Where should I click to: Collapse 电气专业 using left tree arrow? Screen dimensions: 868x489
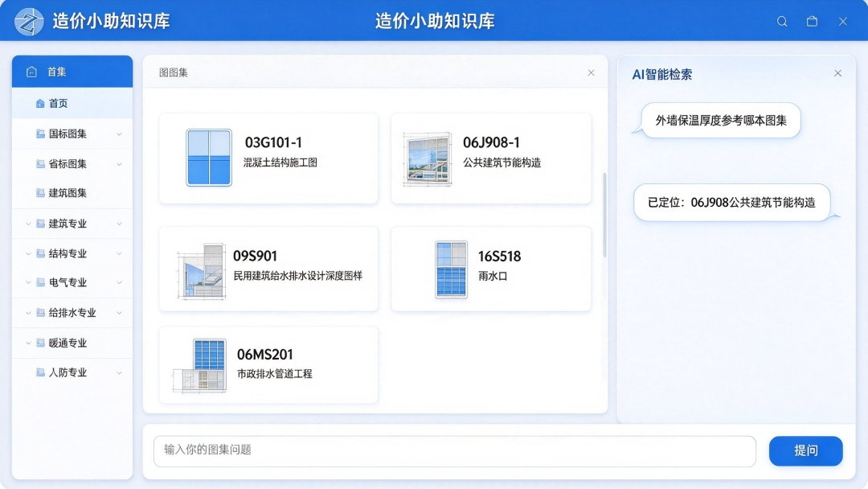pos(28,282)
